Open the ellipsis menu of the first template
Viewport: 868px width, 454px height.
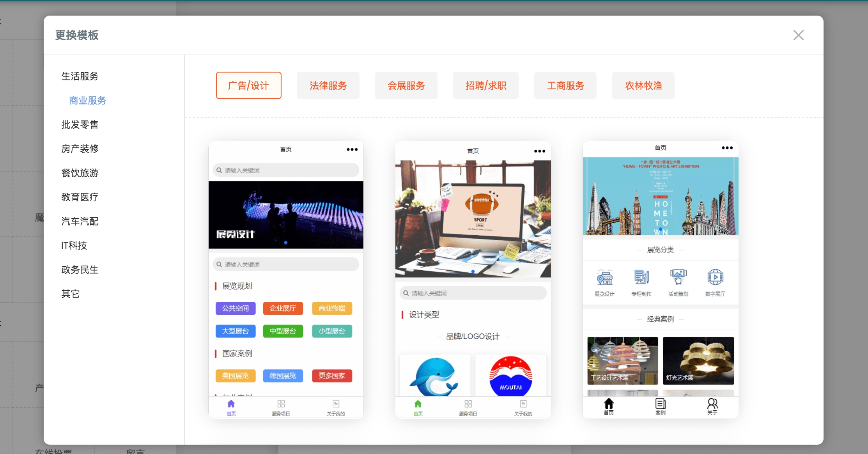(351, 149)
